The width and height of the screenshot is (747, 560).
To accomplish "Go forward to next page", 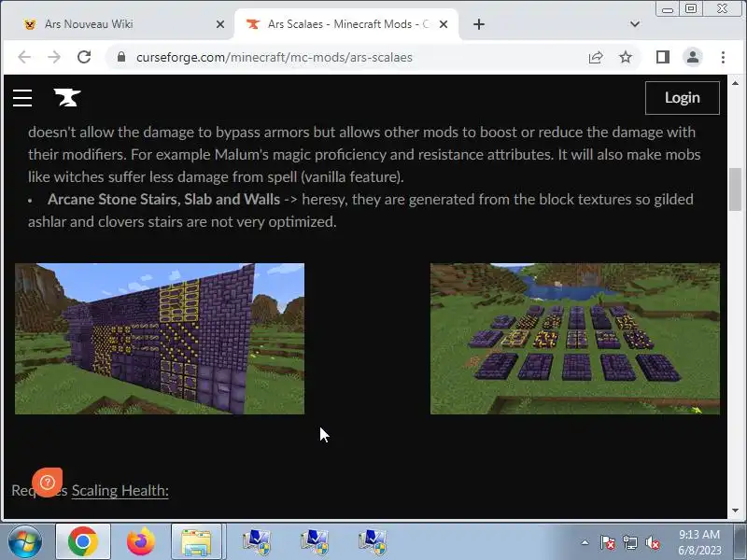I will pos(54,57).
